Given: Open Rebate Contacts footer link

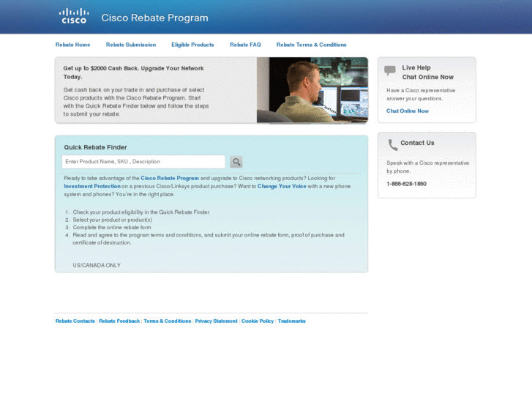Looking at the screenshot, I should (x=75, y=321).
